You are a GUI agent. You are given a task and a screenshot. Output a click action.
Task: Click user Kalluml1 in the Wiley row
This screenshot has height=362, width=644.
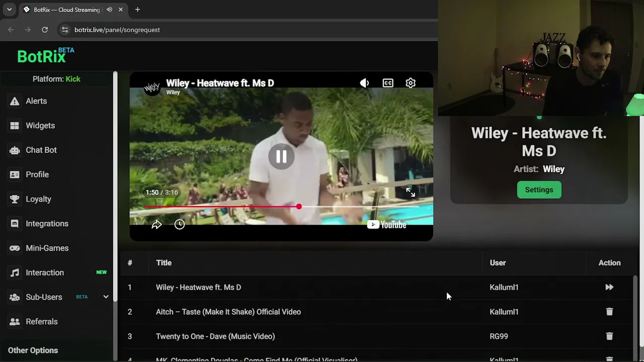click(504, 287)
